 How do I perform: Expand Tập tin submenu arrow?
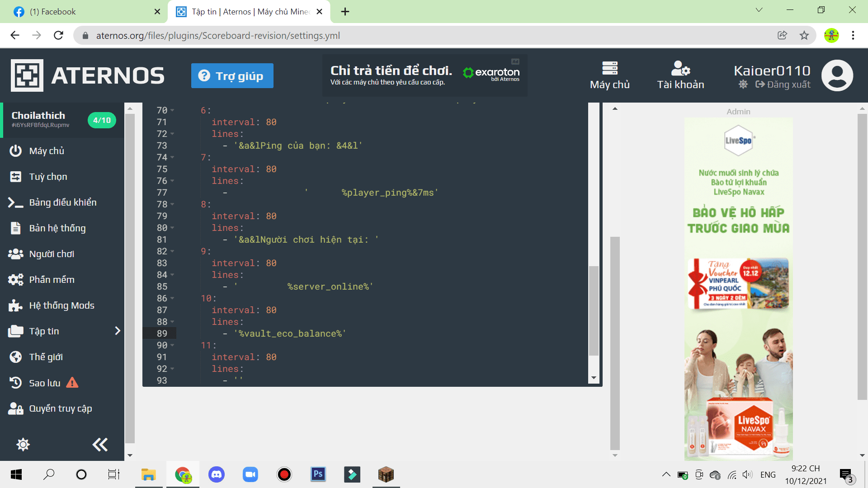click(118, 331)
